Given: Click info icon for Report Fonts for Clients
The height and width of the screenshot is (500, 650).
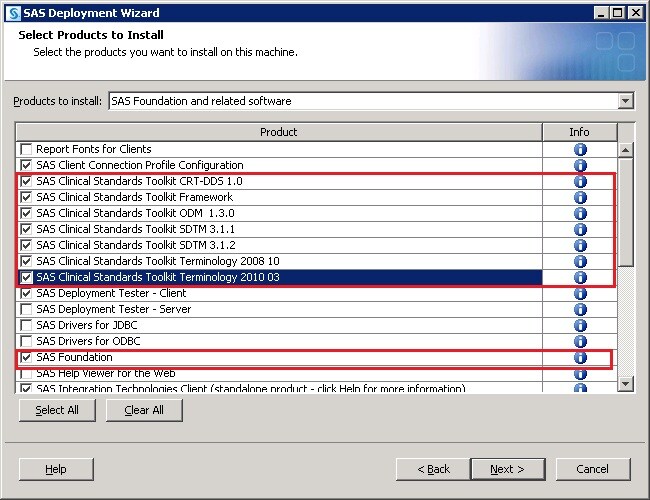Looking at the screenshot, I should coord(580,149).
